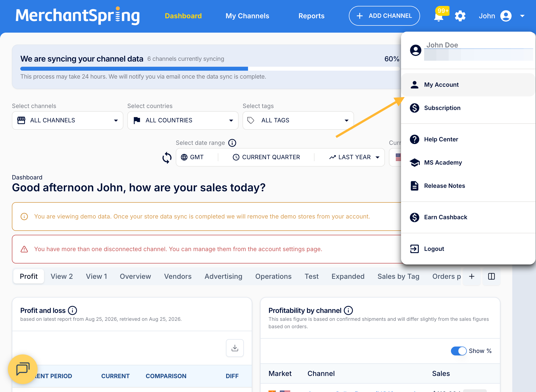
Task: Click the info icon beside Profitability by channel
Action: pyautogui.click(x=348, y=310)
